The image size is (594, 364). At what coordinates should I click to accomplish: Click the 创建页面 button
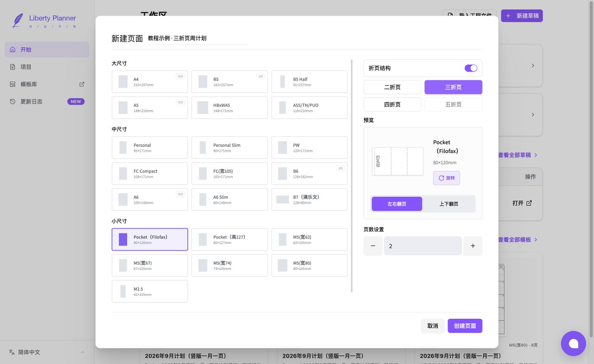[x=465, y=326]
